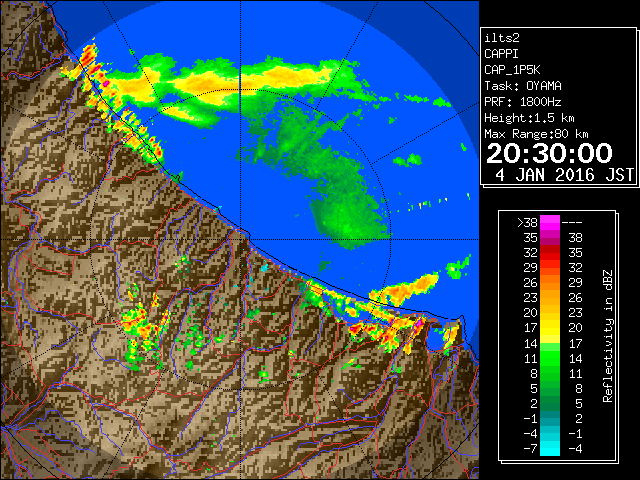Click the 'Reflectivity in dBZ' legend title
The image size is (640, 480).
point(608,336)
